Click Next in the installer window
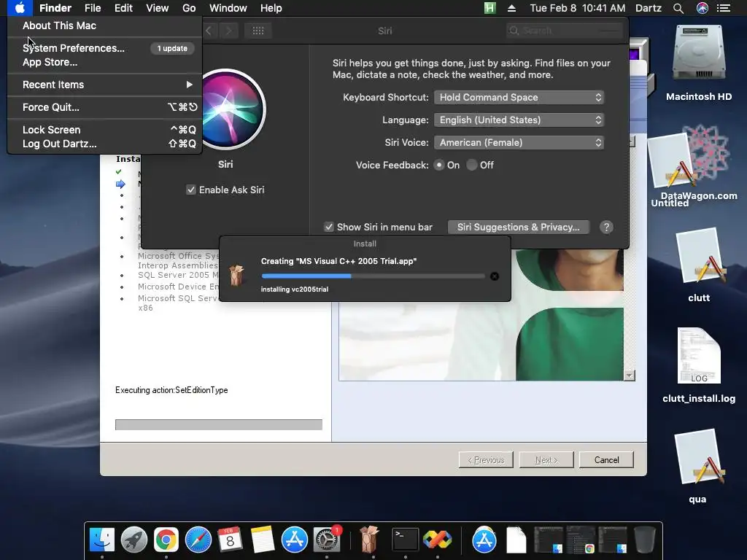Image resolution: width=747 pixels, height=560 pixels. 546,460
